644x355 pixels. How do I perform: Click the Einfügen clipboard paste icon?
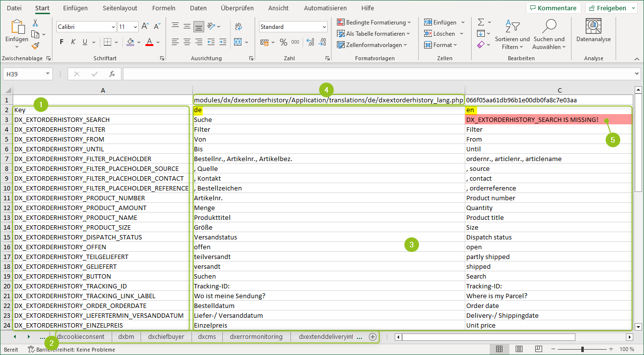(17, 27)
